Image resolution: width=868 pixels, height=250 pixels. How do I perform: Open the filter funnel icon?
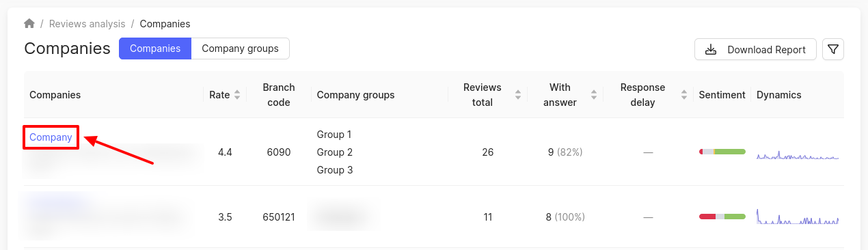pyautogui.click(x=833, y=49)
